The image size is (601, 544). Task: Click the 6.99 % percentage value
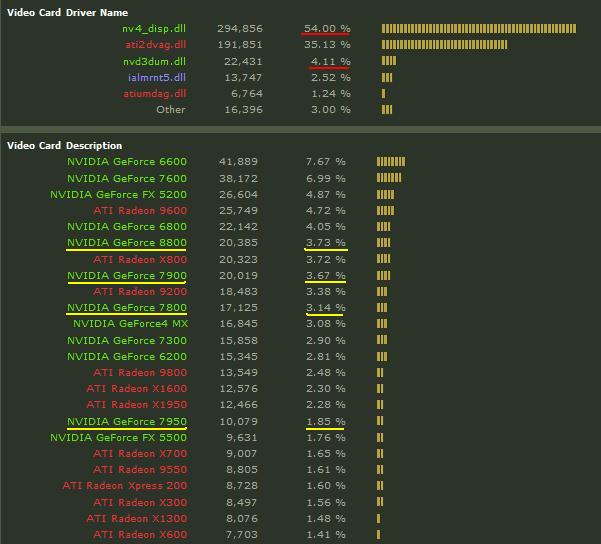325,179
